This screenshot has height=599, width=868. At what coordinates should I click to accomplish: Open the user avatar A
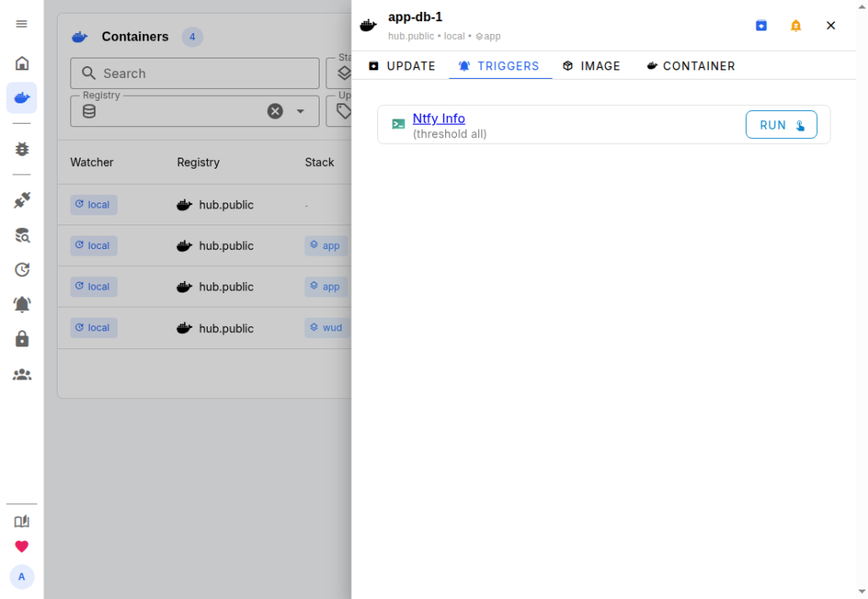(21, 577)
